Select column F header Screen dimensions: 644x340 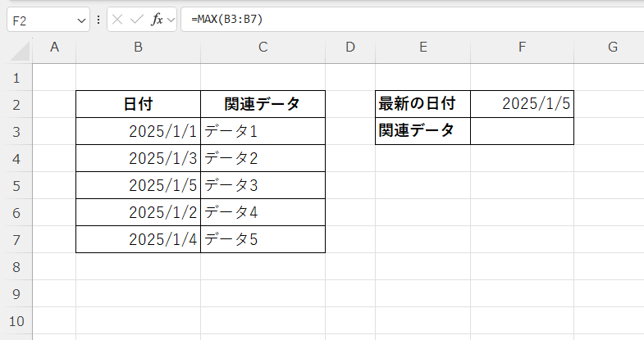click(522, 48)
